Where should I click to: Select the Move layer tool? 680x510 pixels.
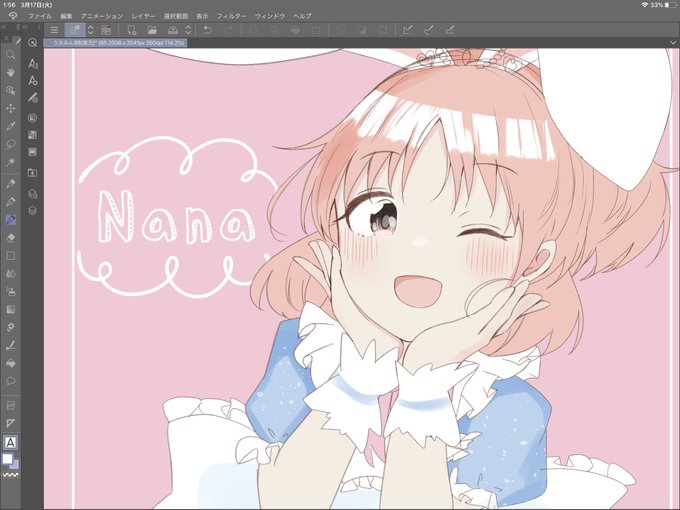(x=10, y=108)
